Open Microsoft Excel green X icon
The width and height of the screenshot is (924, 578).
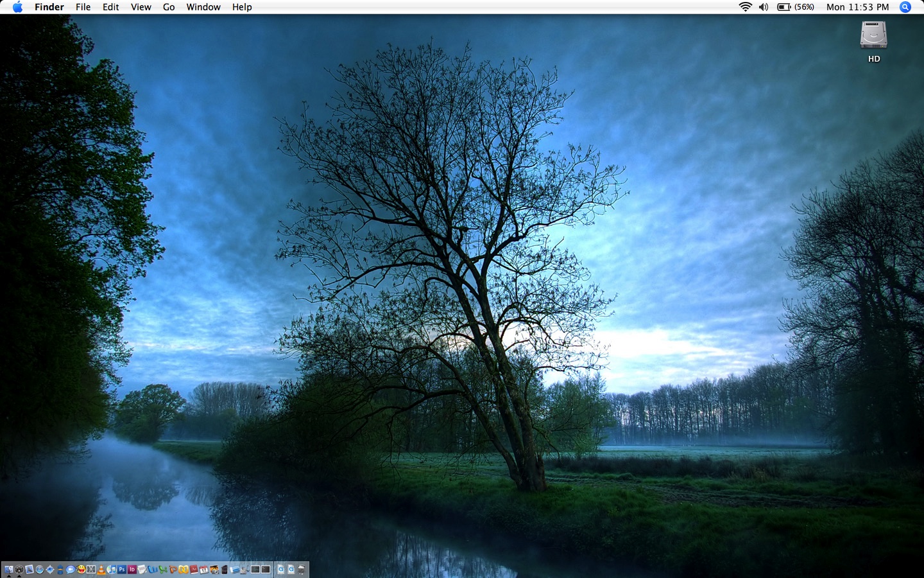tap(163, 569)
